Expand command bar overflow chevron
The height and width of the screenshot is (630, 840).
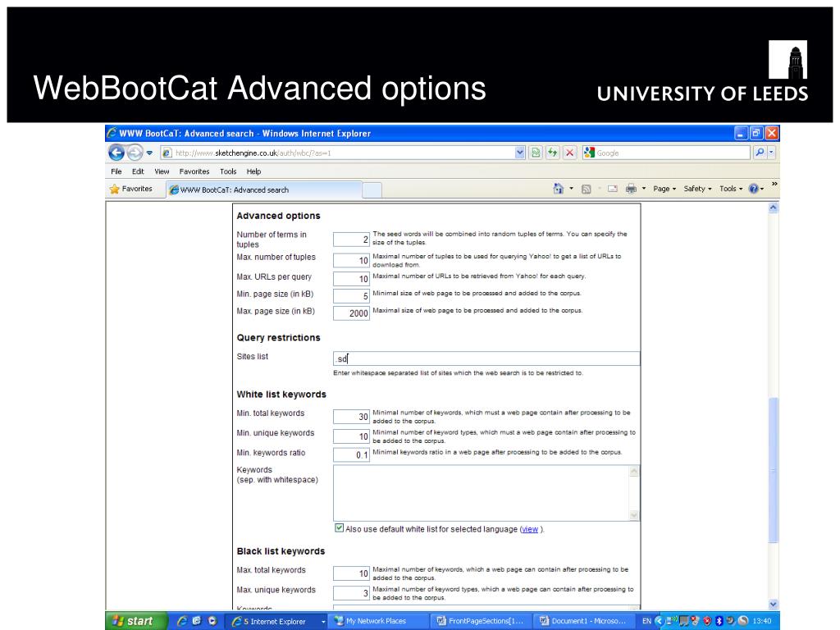click(x=774, y=184)
